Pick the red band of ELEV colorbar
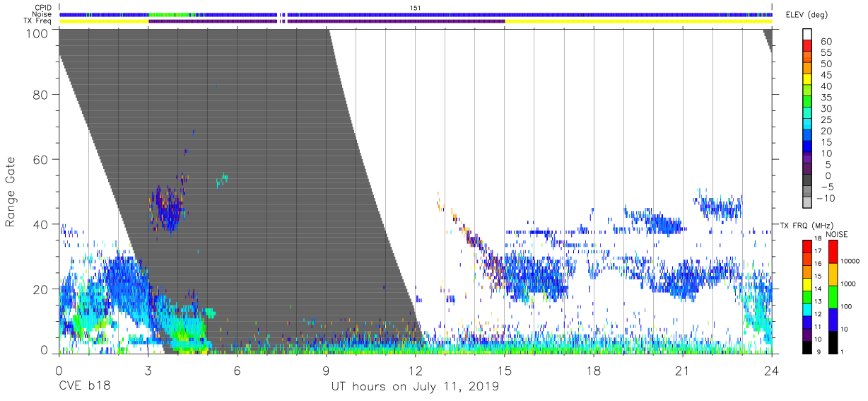The height and width of the screenshot is (401, 868). [x=807, y=46]
